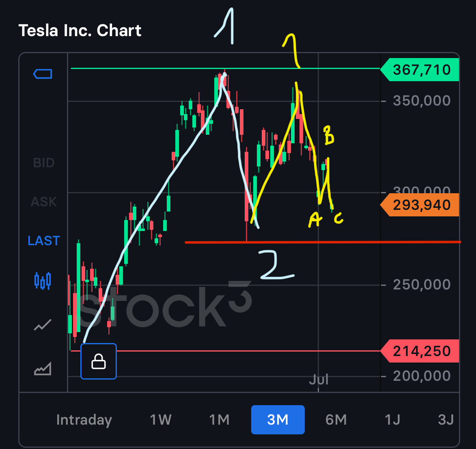The height and width of the screenshot is (449, 476).
Task: Choose the 1J timeframe tab
Action: [x=392, y=420]
